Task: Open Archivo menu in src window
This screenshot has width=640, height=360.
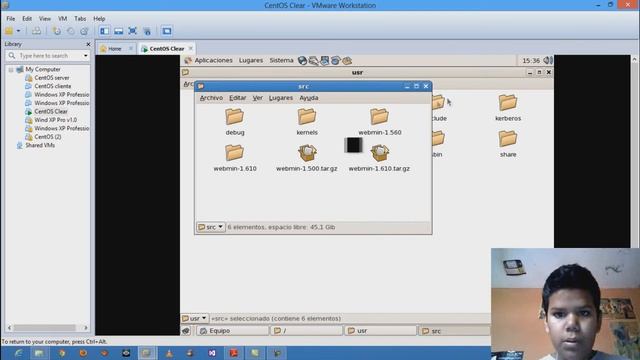Action: [211, 98]
